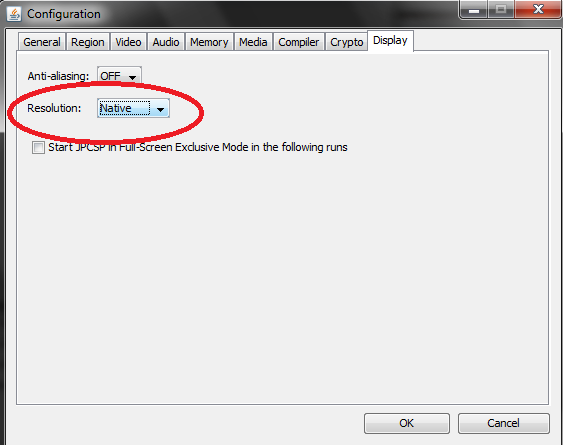Close the Configuration dialog window
The width and height of the screenshot is (563, 445).
(x=538, y=9)
